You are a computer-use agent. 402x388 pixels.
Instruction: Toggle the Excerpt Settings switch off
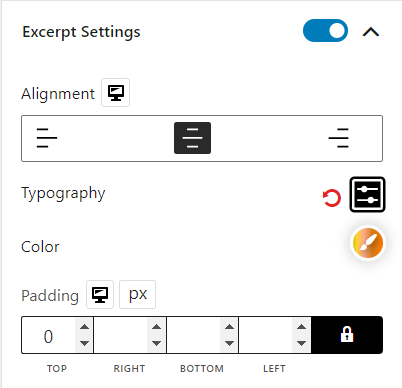(x=325, y=31)
